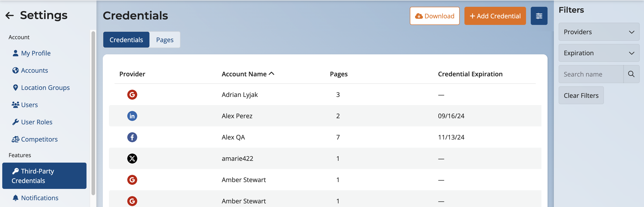
Task: Open My Profile settings
Action: point(36,53)
